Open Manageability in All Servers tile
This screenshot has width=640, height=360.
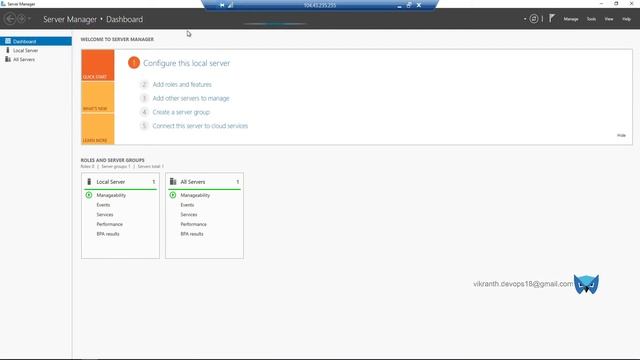195,196
